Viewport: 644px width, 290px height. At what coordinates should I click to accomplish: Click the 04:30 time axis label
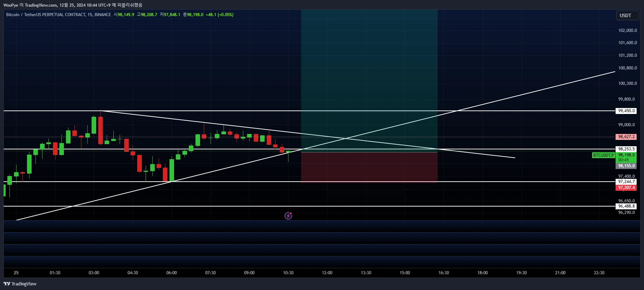coord(133,273)
